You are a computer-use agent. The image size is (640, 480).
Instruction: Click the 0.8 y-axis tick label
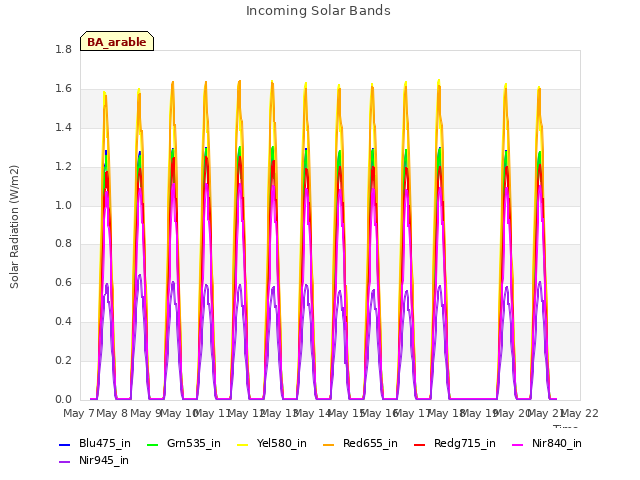(x=63, y=244)
